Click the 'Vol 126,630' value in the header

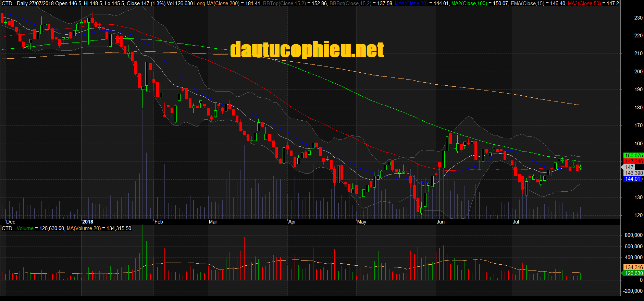[180, 3]
